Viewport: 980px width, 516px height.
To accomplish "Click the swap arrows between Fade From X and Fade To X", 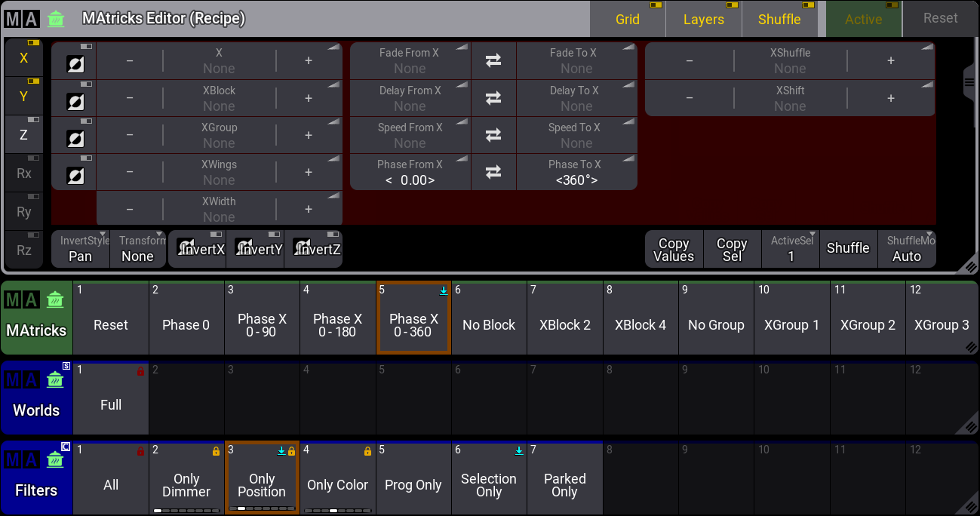I will (x=493, y=61).
